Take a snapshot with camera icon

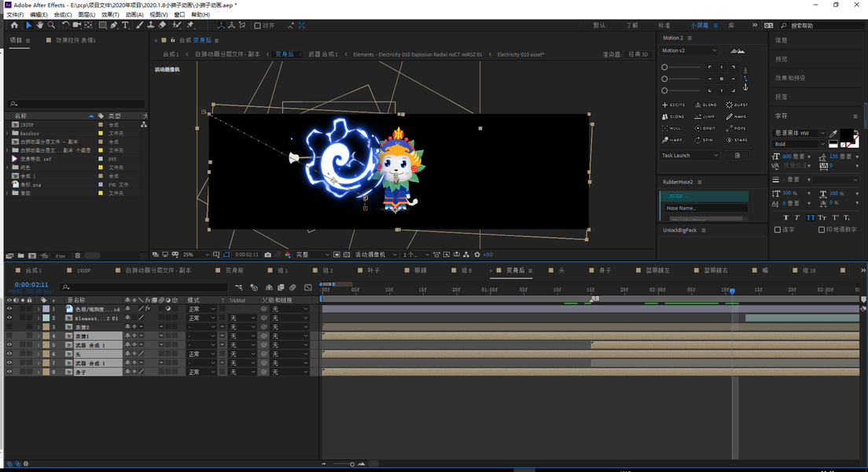point(268,255)
